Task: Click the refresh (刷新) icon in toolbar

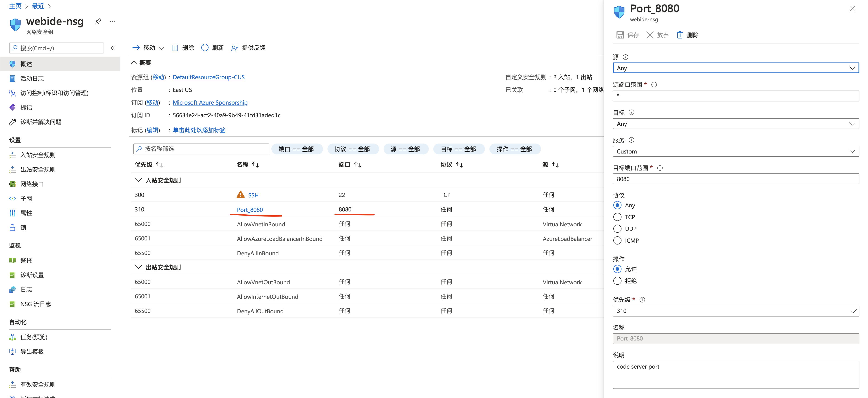Action: (204, 48)
